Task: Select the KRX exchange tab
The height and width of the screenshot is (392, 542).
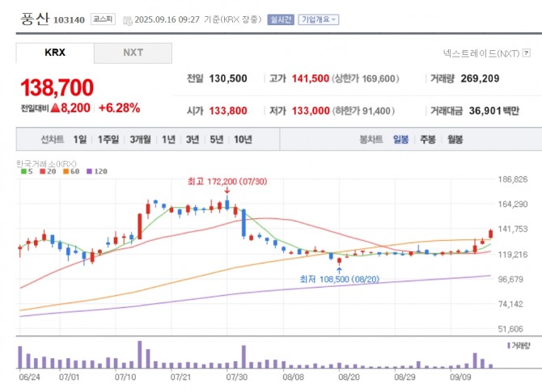Action: click(x=55, y=53)
